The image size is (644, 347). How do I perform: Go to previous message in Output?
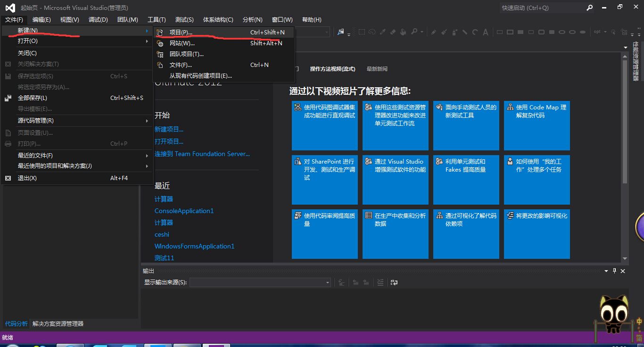[x=355, y=282]
